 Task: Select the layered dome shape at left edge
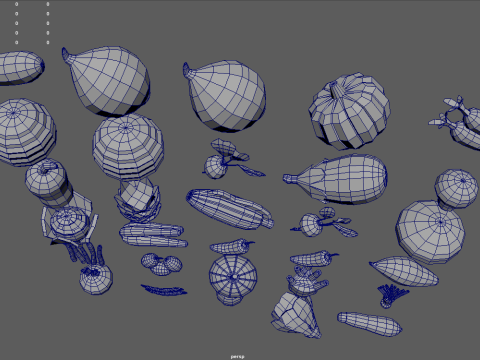click(x=27, y=132)
